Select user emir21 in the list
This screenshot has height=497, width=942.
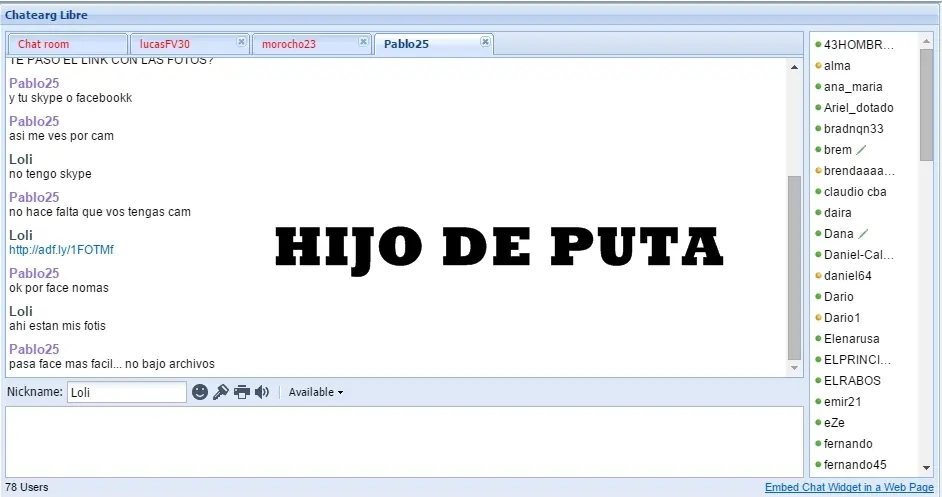(842, 402)
